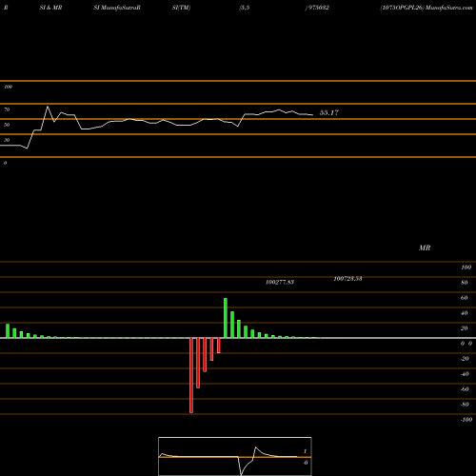The width and height of the screenshot is (476, 476).
Task: Click the -60 label on MR axis
Action: pyautogui.click(x=465, y=389)
